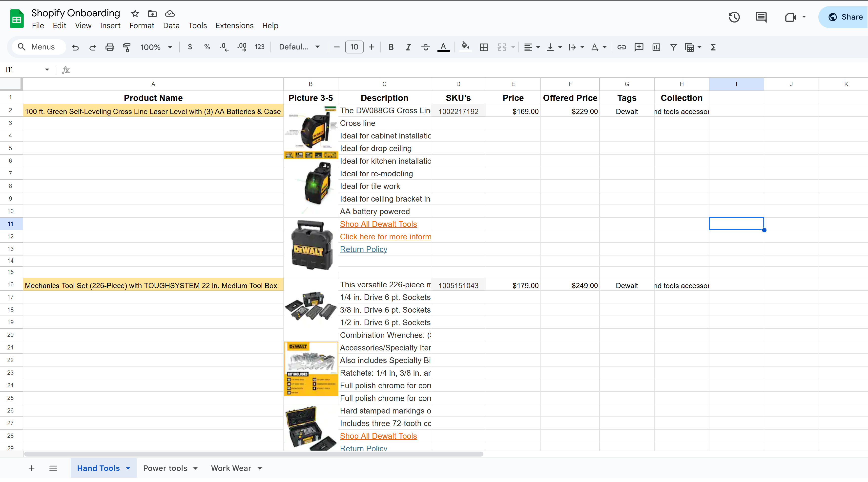
Task: Toggle bold formatting
Action: [391, 47]
